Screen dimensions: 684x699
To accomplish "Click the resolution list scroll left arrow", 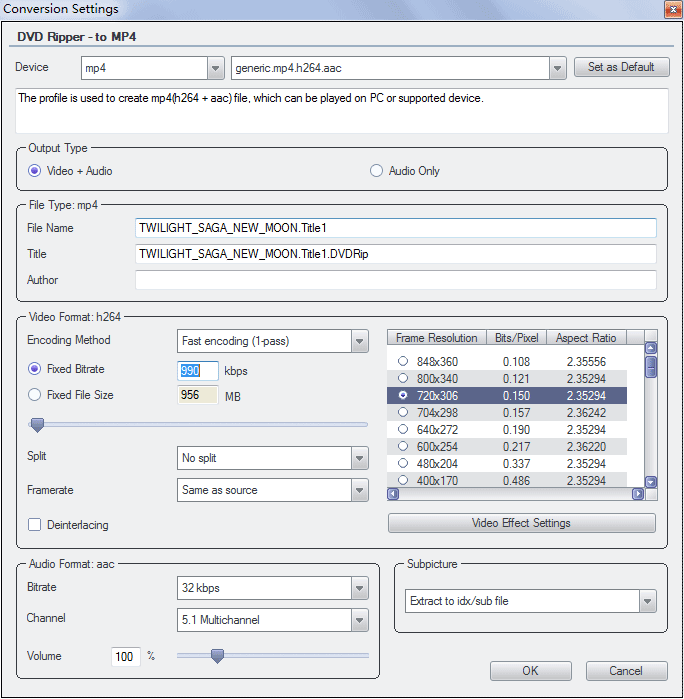I will pyautogui.click(x=393, y=494).
